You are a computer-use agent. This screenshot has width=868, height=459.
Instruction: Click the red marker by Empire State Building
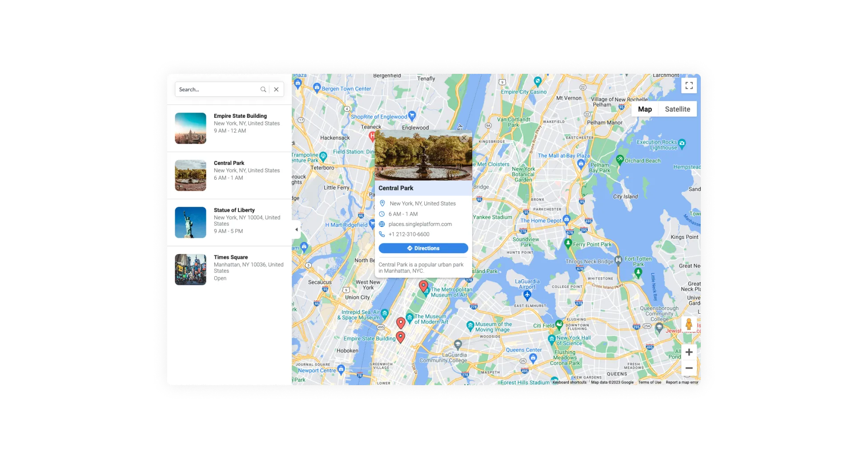click(x=400, y=337)
